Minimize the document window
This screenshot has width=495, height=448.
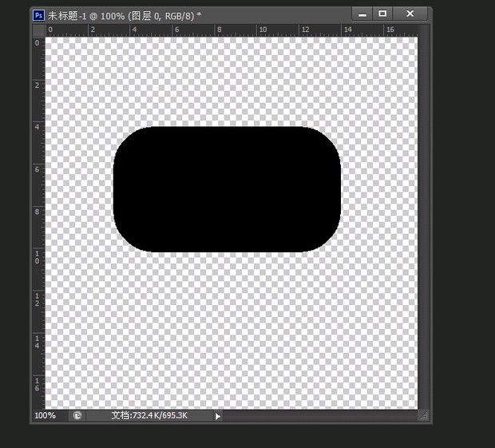(x=363, y=14)
